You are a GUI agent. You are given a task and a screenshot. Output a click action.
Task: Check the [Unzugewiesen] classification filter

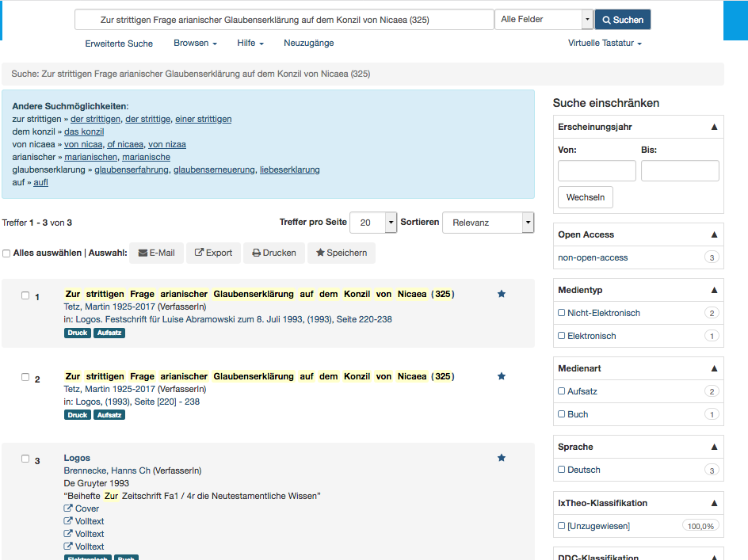[562, 526]
